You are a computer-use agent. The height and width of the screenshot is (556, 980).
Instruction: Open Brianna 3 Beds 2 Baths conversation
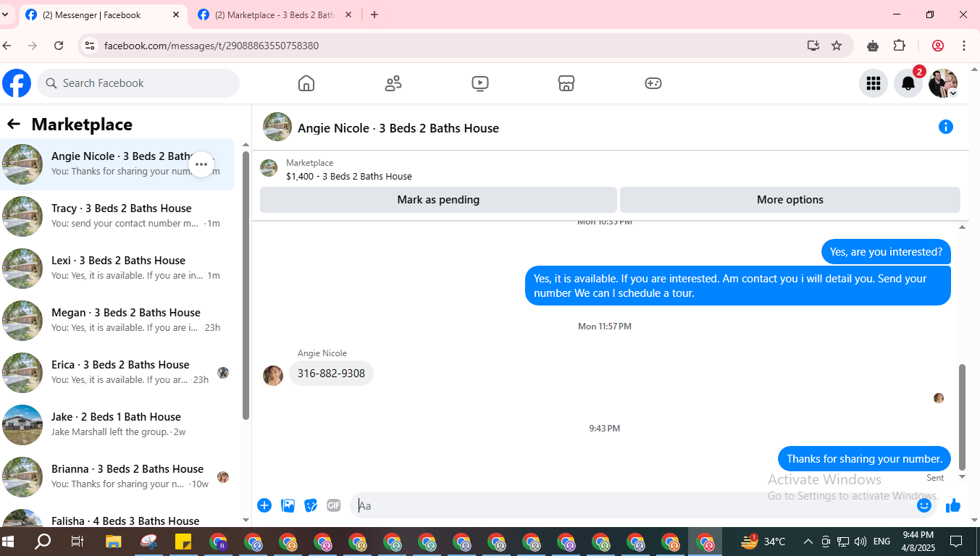pyautogui.click(x=117, y=477)
